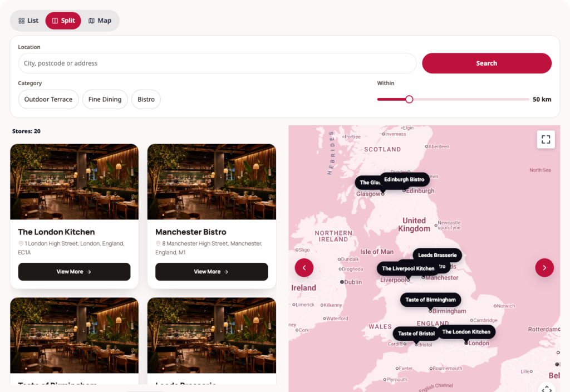Switch to the Map view tab
This screenshot has height=392, width=570.
[100, 21]
